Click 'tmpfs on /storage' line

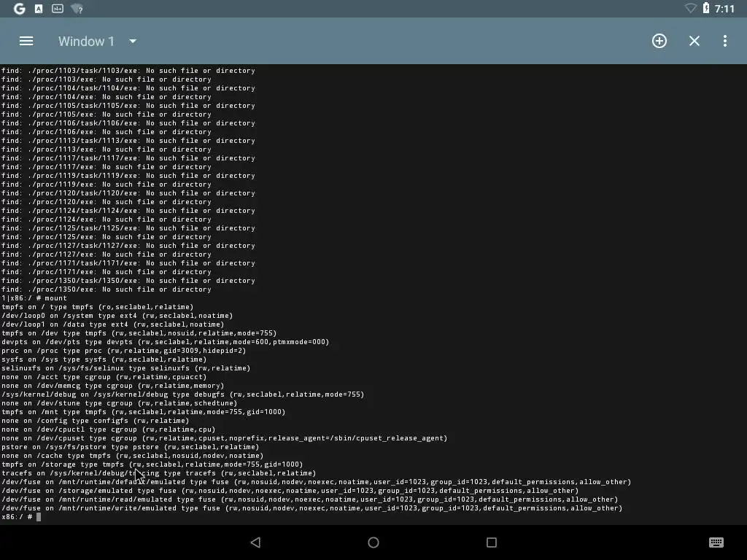click(x=152, y=464)
